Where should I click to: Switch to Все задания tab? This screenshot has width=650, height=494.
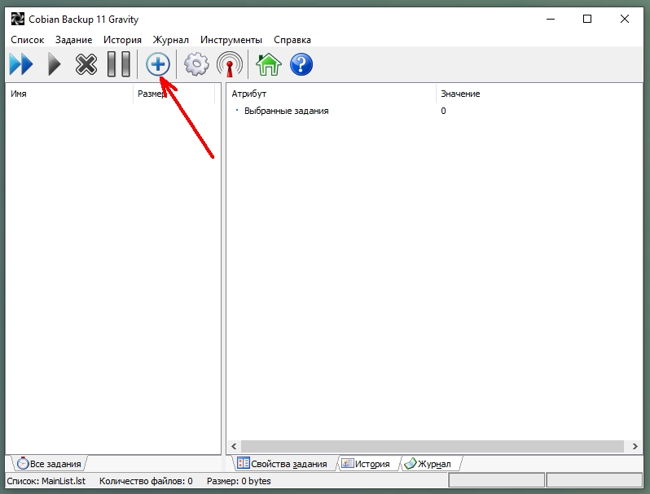click(x=50, y=464)
